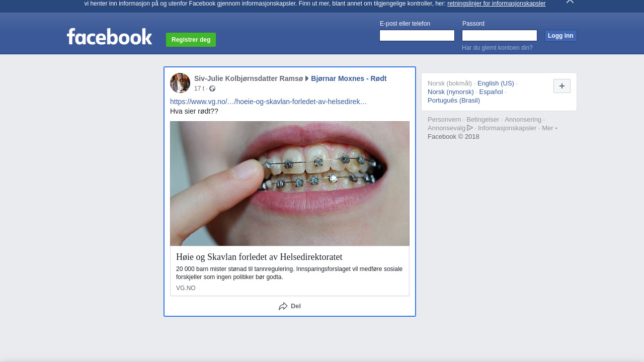Screen dimensions: 644x362
Task: Click the plus button for more languages
Action: pos(562,86)
